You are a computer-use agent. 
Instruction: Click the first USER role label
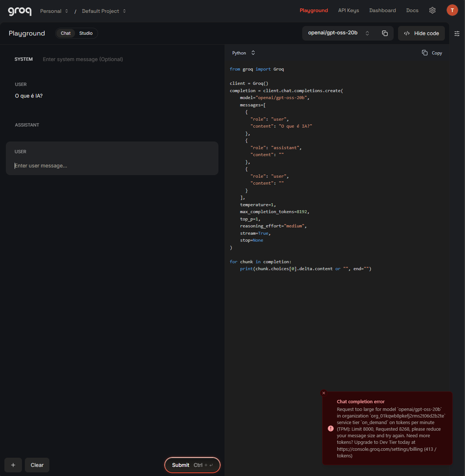coord(21,84)
